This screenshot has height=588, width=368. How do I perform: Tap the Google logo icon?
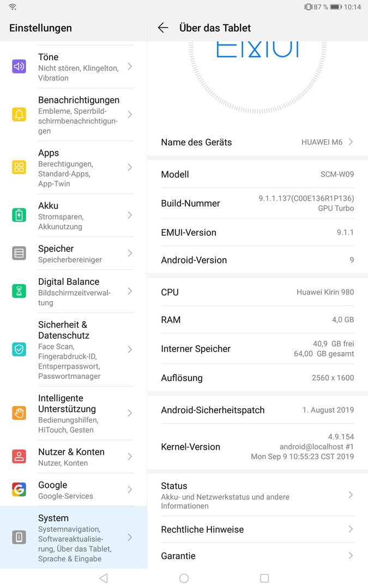pyautogui.click(x=19, y=489)
